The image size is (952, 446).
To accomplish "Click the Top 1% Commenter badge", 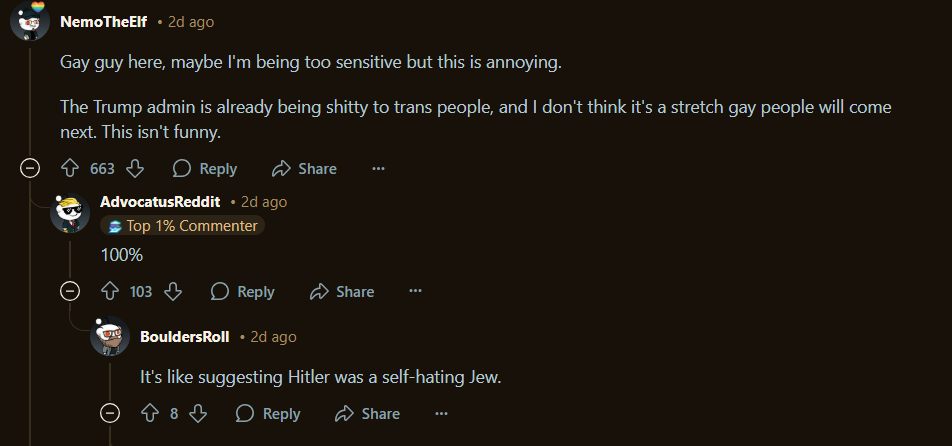I will pyautogui.click(x=183, y=226).
